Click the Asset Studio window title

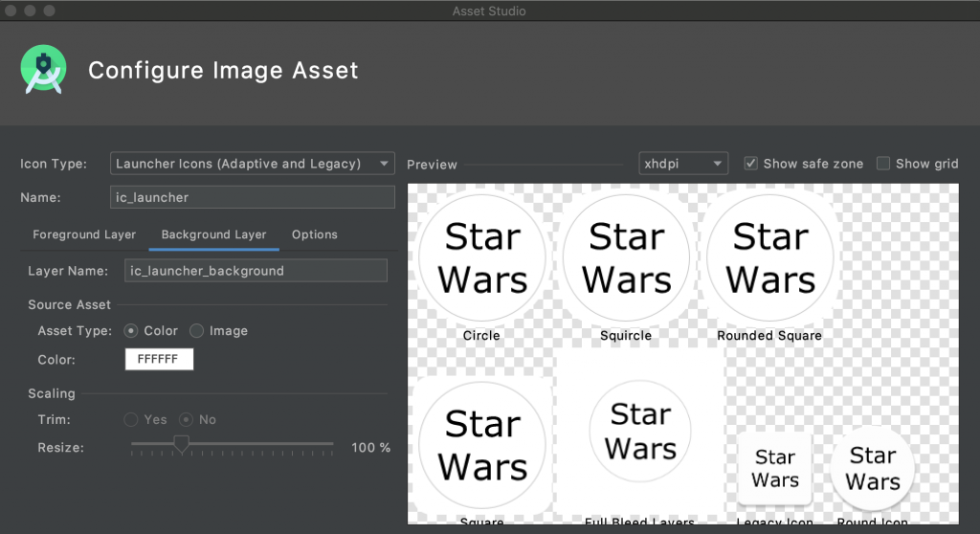[489, 11]
